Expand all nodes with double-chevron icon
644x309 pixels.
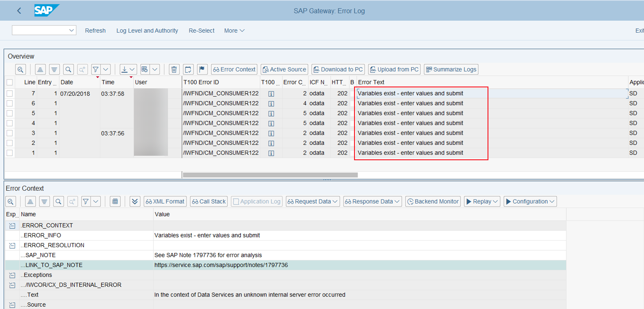click(x=135, y=201)
